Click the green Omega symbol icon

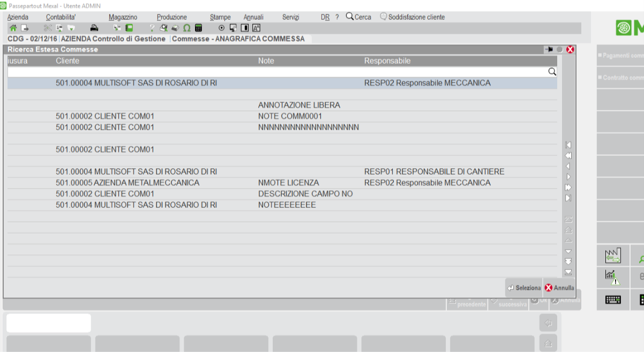coord(187,28)
